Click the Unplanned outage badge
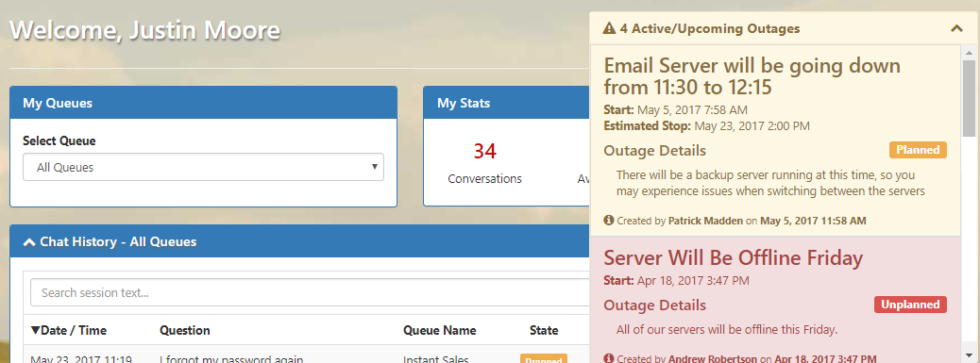This screenshot has height=363, width=980. pos(911,305)
